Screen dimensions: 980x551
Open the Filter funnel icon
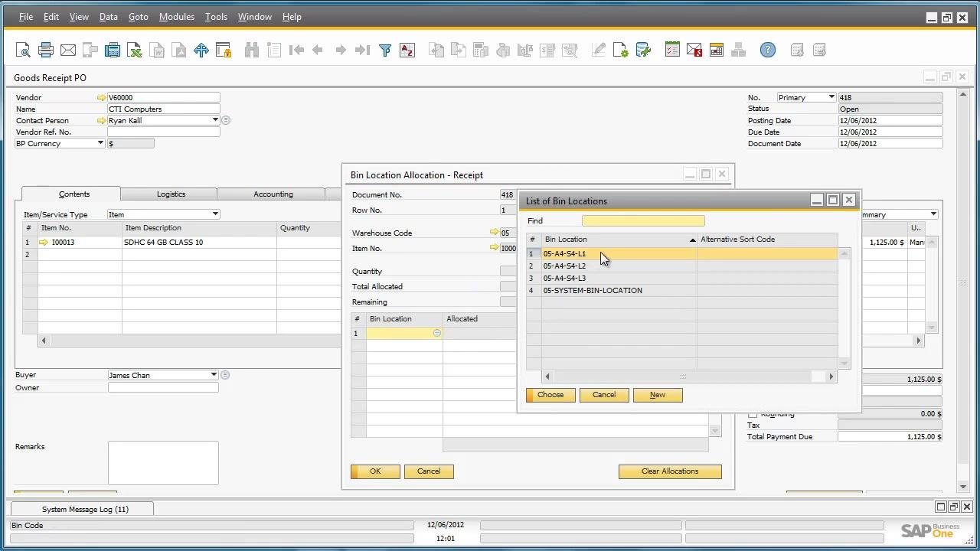point(385,51)
